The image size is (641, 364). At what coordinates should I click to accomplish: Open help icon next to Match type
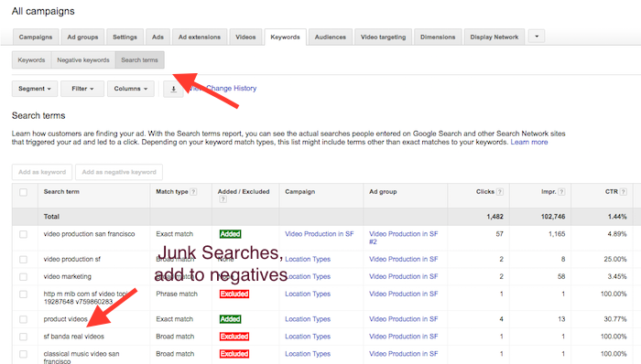[193, 192]
